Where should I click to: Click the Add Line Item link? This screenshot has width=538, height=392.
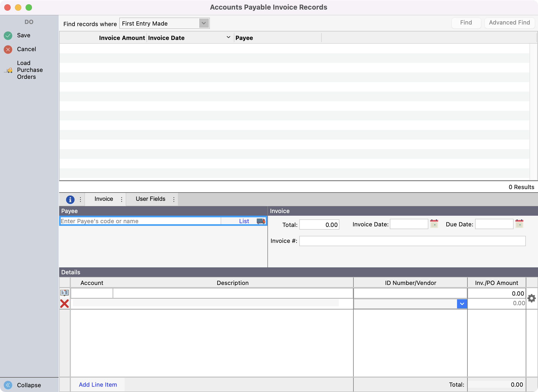98,385
